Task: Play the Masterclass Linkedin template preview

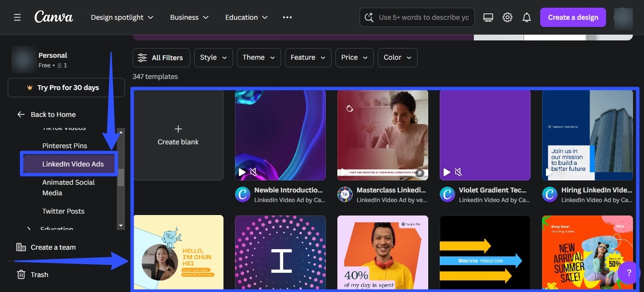Action: tap(344, 171)
